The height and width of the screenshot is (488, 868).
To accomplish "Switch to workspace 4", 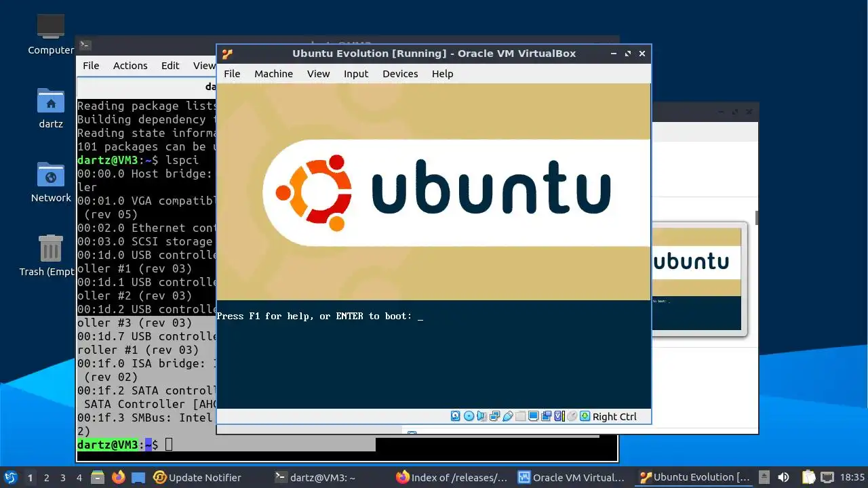I will (x=79, y=477).
